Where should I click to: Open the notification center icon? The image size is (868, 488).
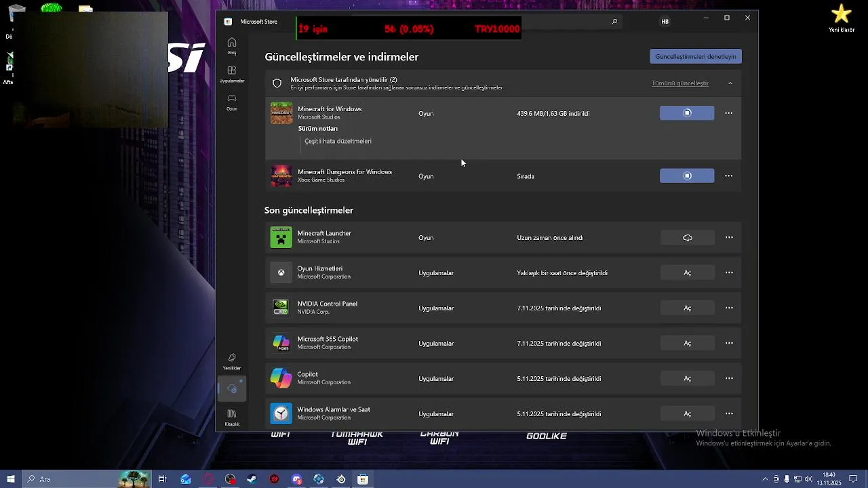pos(853,479)
